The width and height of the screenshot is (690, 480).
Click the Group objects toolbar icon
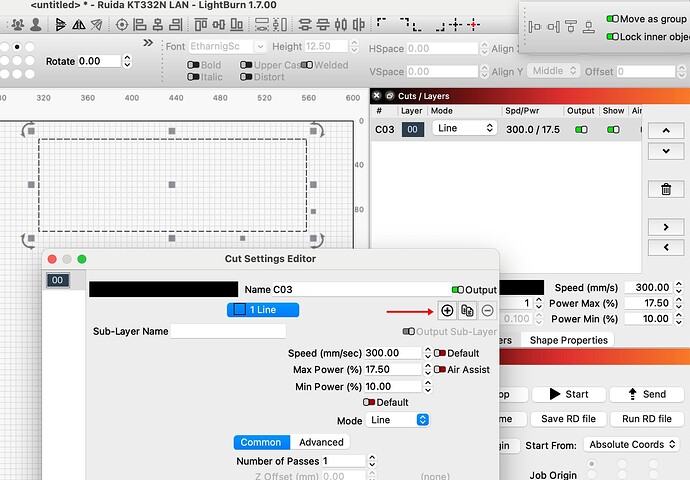click(18, 25)
